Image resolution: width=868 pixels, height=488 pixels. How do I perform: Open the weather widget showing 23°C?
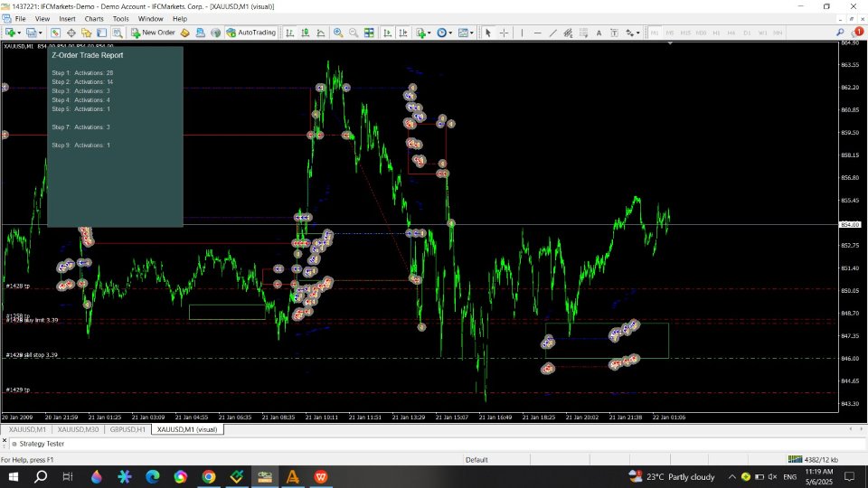pos(672,476)
